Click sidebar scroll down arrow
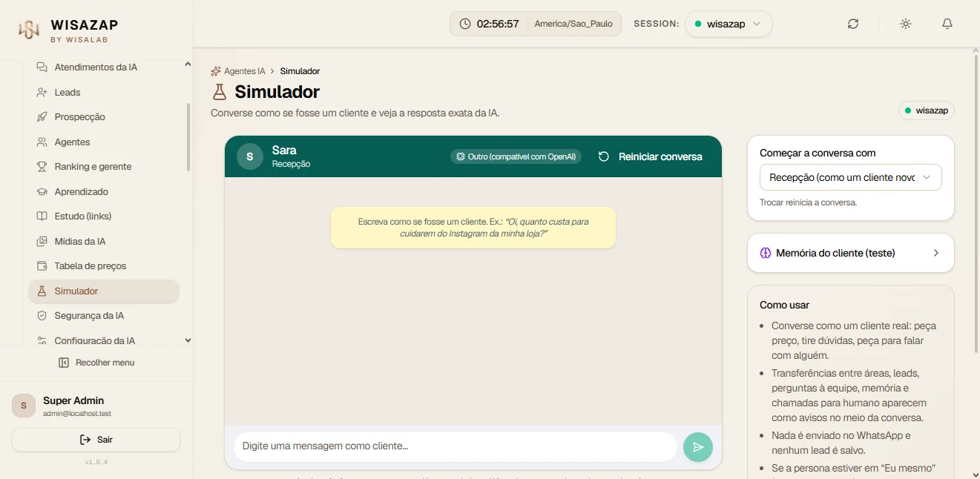Screen dimensions: 980x479 188,340
